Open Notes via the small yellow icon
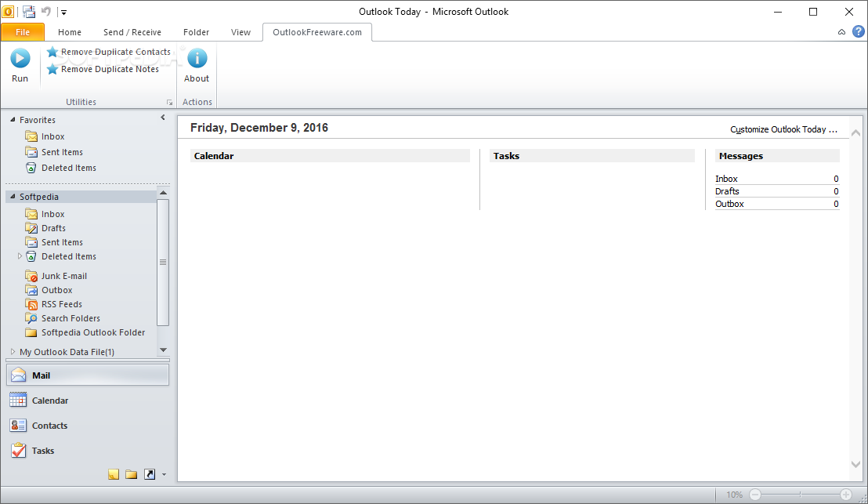The width and height of the screenshot is (868, 504). coord(114,474)
